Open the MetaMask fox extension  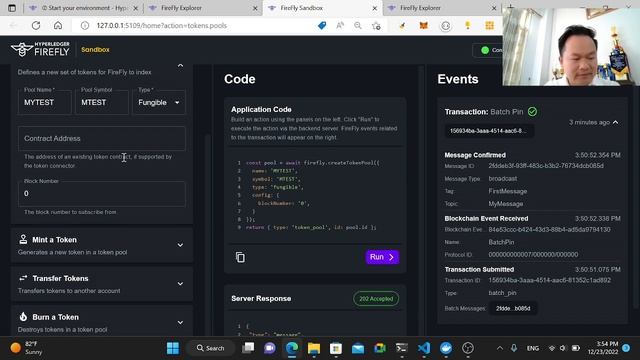pyautogui.click(x=424, y=26)
